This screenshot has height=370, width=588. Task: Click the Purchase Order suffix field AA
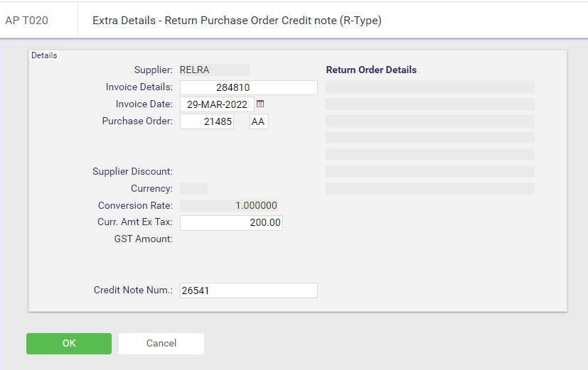click(x=259, y=121)
